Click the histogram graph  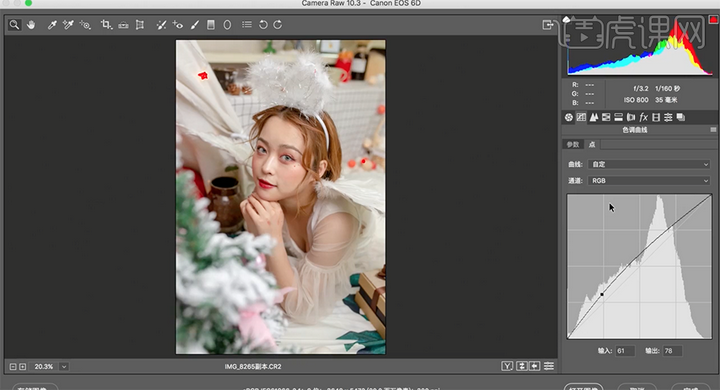639,46
